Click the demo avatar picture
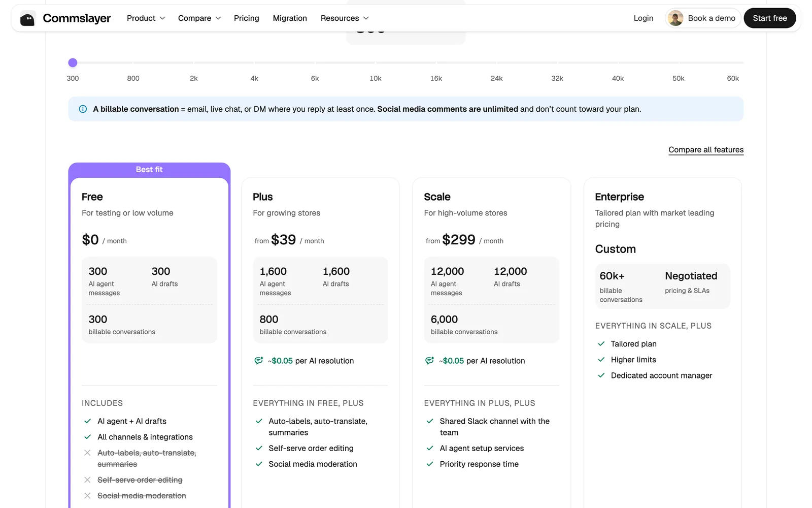The width and height of the screenshot is (812, 508). tap(675, 18)
